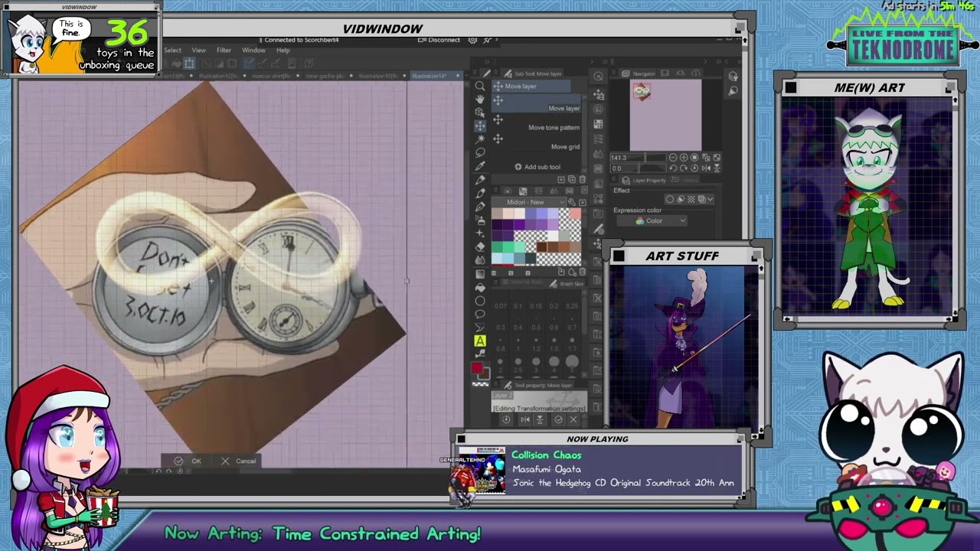Select the Object operation tool

(480, 112)
